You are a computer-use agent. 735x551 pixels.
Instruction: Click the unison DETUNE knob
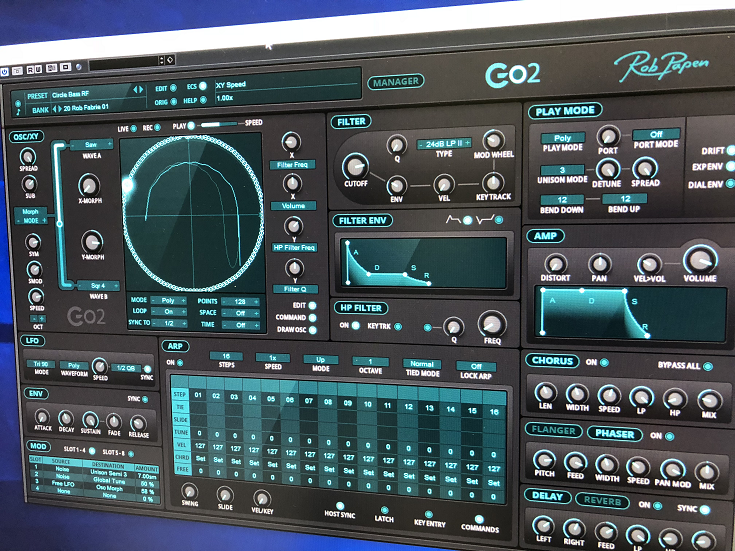[608, 169]
